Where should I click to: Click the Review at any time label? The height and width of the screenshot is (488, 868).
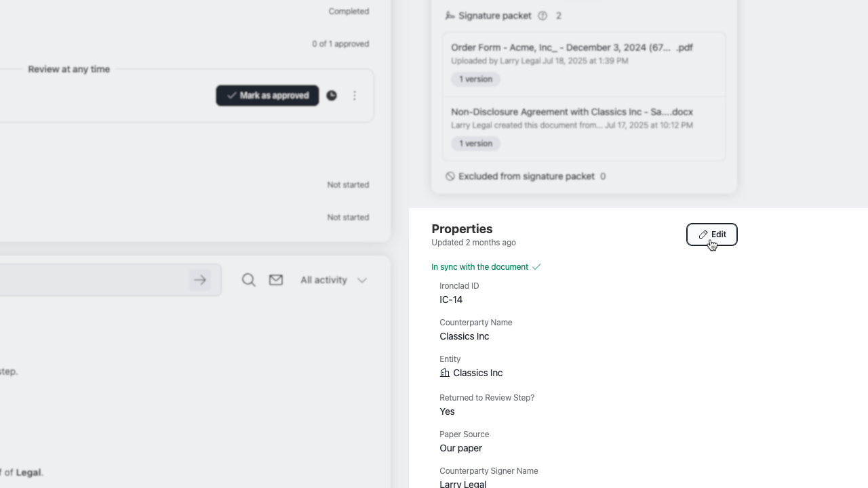[68, 69]
